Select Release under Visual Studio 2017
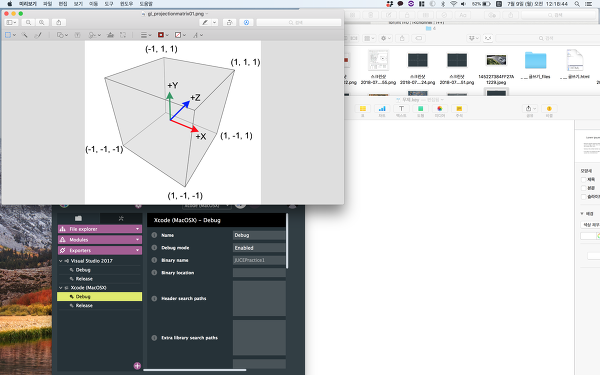Screen dimensions: 600x375 tap(84, 279)
